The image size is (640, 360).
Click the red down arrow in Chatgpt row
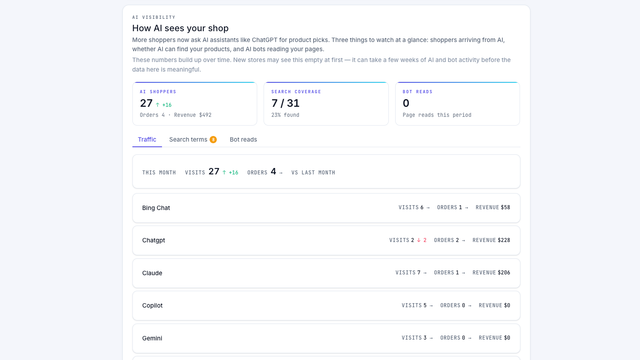click(418, 240)
